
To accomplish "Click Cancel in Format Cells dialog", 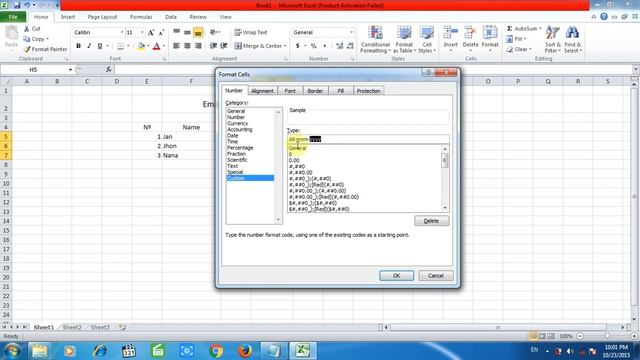I will pos(436,276).
